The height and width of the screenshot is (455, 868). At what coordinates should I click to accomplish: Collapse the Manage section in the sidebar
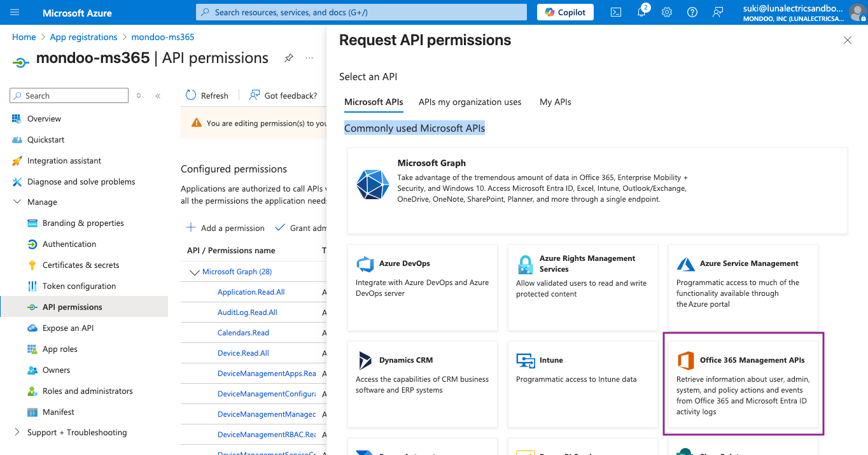pyautogui.click(x=17, y=202)
